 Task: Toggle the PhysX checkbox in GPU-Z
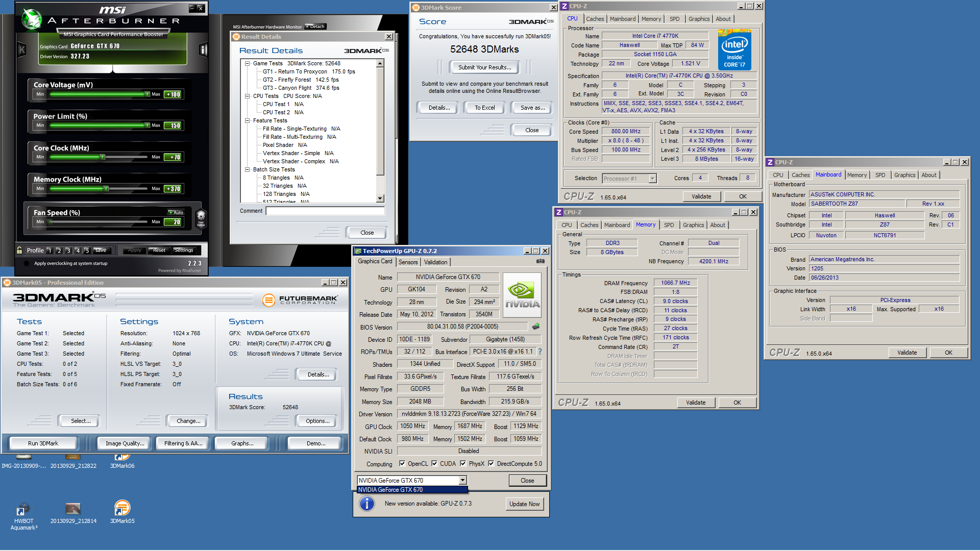463,464
